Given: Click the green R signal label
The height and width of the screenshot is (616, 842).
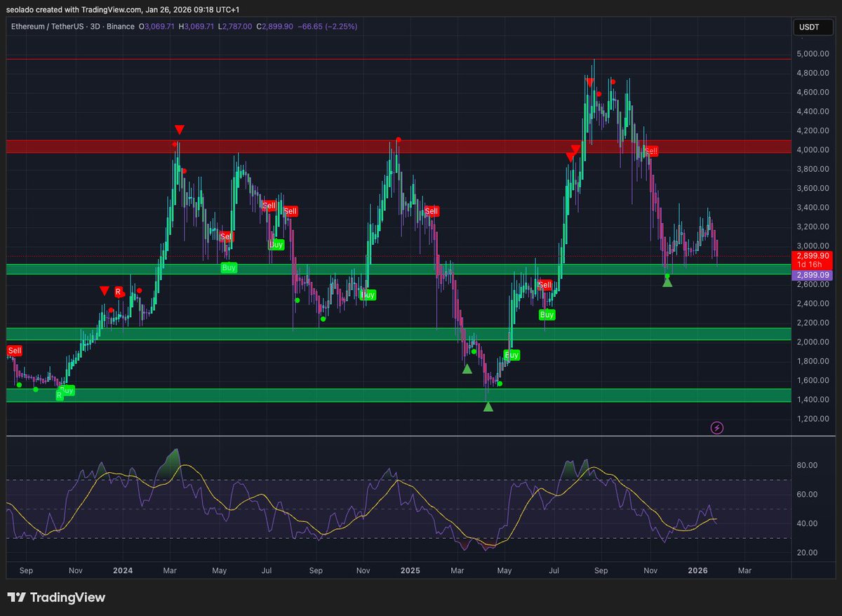Looking at the screenshot, I should click(59, 396).
